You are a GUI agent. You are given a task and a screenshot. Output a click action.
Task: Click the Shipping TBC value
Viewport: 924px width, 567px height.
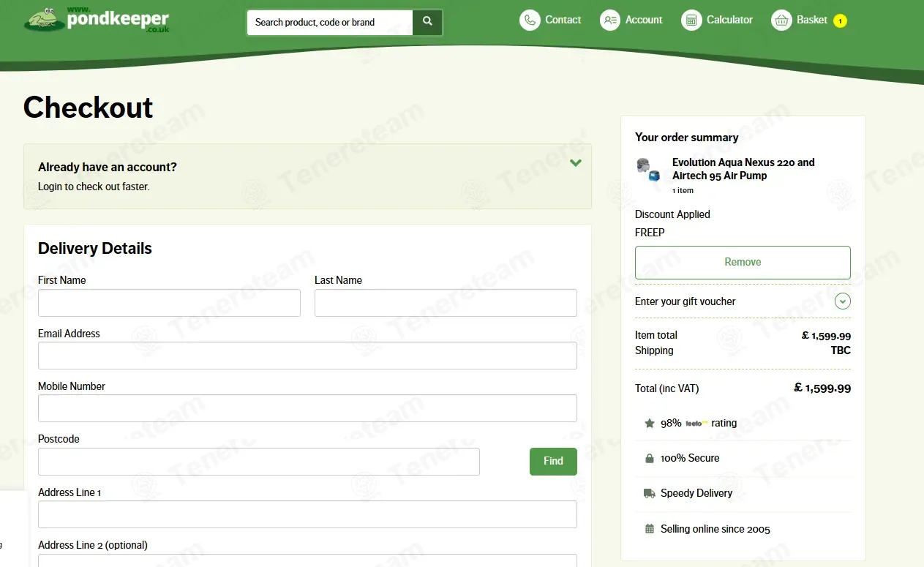[x=841, y=350]
